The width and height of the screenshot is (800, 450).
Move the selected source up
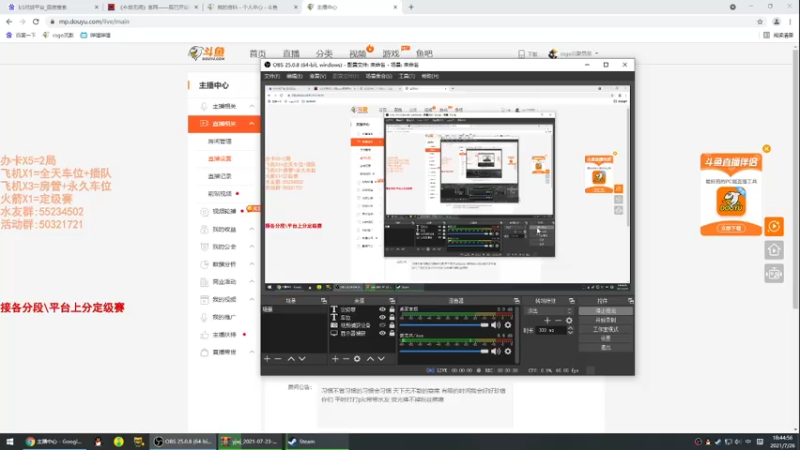370,359
